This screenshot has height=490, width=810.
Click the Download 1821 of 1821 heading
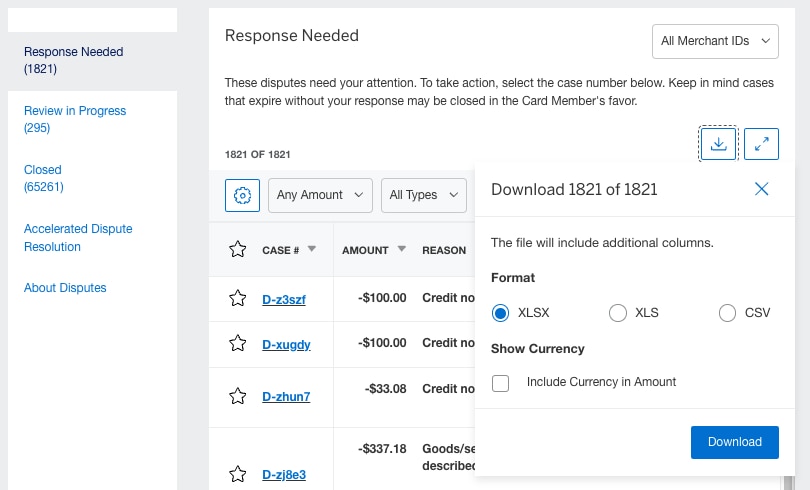pos(574,189)
